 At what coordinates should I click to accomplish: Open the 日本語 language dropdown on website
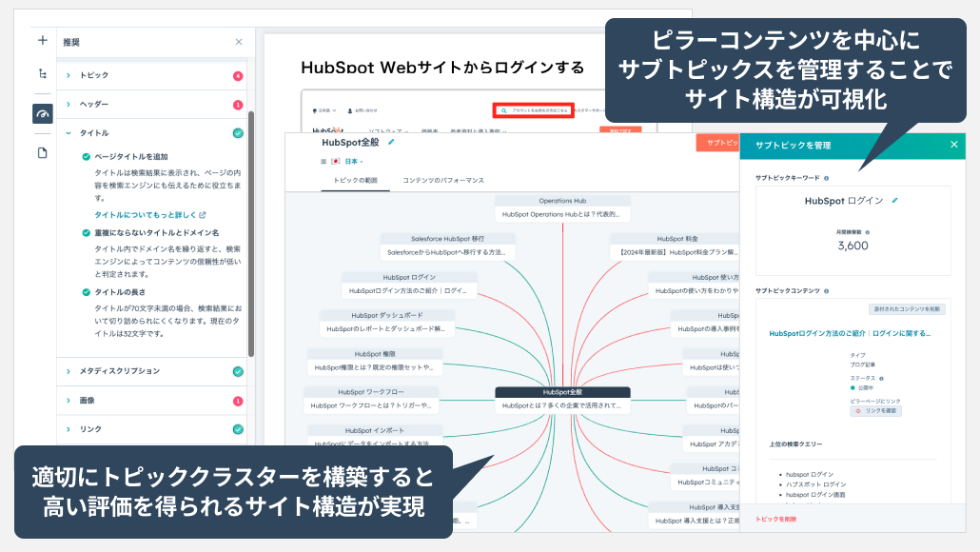324,110
